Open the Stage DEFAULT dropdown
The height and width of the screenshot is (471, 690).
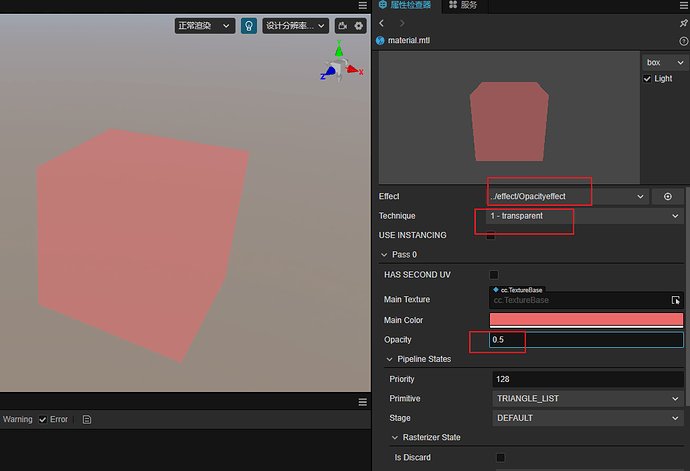588,418
